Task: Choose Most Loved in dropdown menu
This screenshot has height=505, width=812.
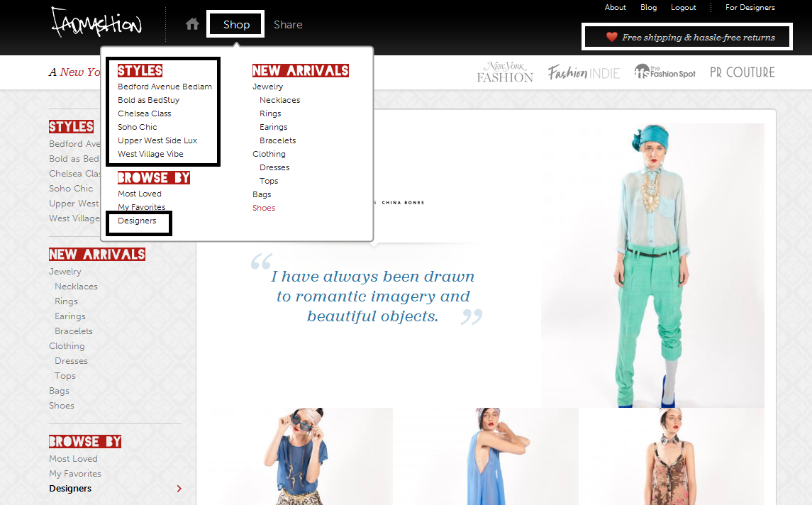Action: point(139,194)
